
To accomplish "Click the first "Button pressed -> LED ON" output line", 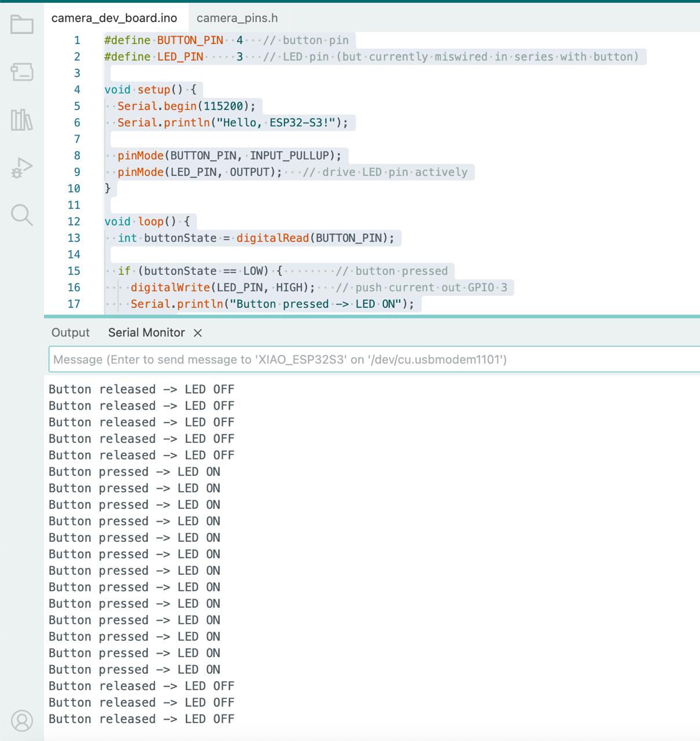I will click(x=134, y=472).
